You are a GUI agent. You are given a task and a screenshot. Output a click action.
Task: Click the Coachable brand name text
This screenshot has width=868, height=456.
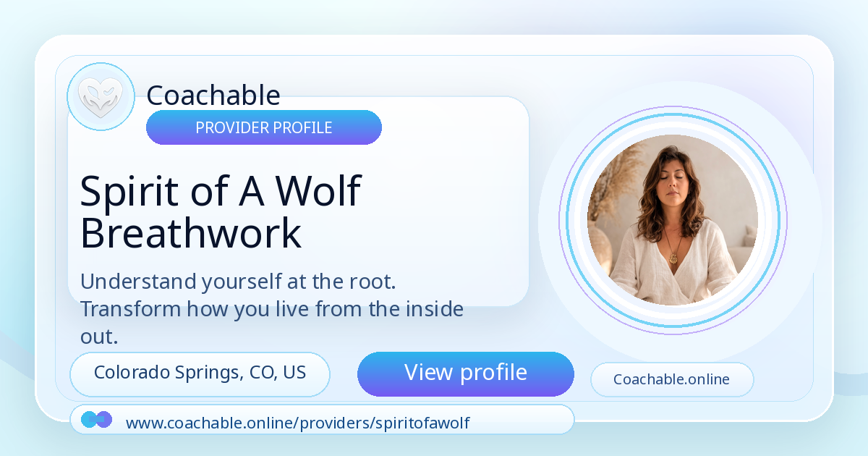[x=213, y=95]
